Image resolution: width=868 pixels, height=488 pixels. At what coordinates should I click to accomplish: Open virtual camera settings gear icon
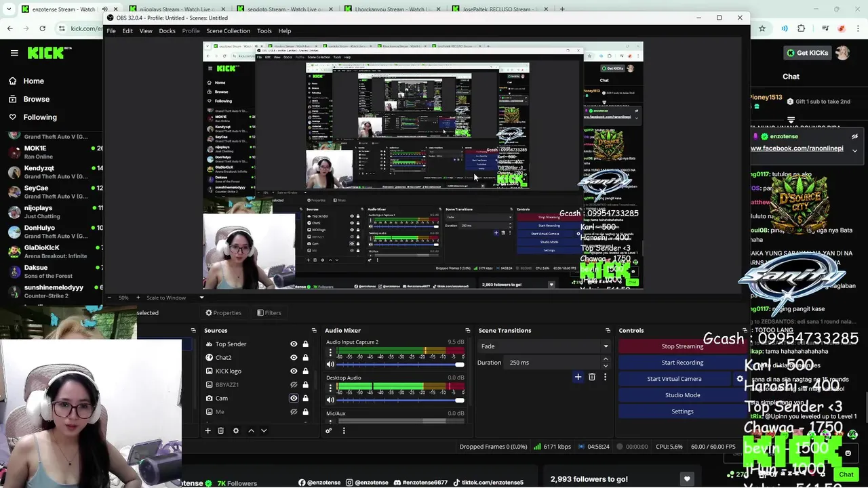740,379
